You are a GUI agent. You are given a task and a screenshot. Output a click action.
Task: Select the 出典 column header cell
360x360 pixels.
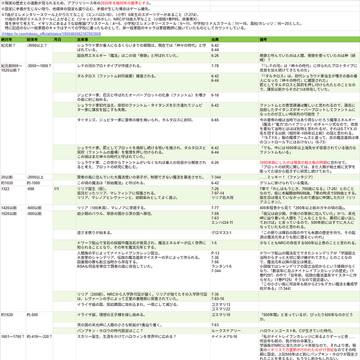coord(234,39)
